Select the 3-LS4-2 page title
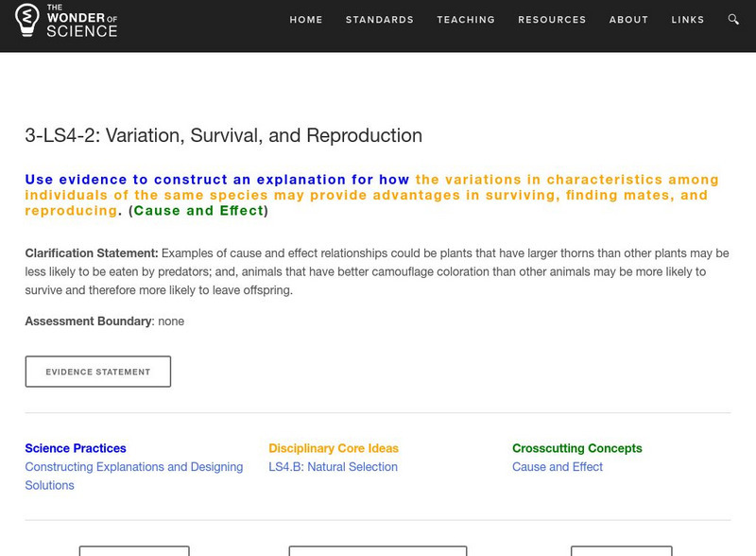Image resolution: width=756 pixels, height=556 pixels. [x=224, y=135]
